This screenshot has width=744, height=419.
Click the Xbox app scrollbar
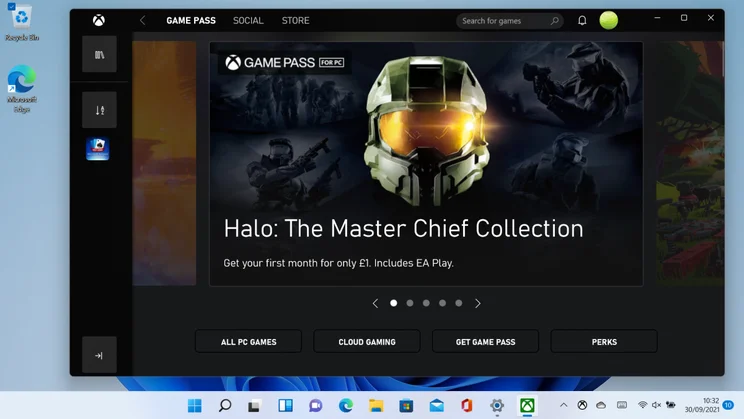[x=723, y=59]
